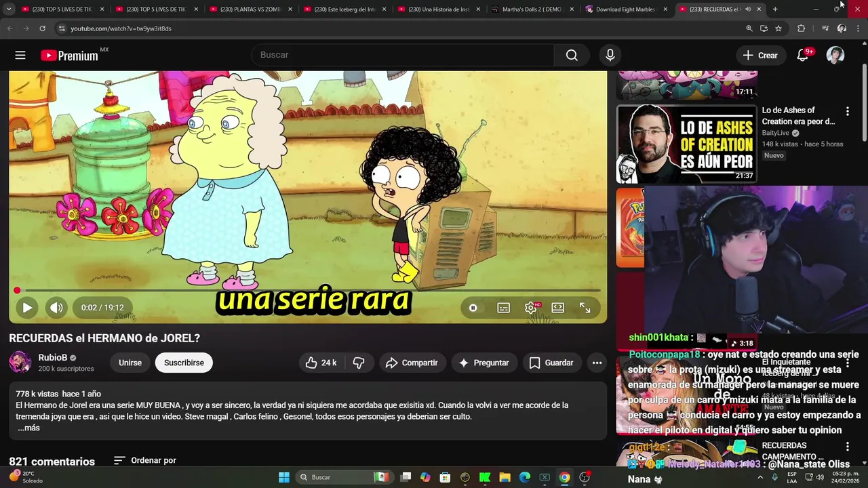Expand description with ...más
Screen dimensions: 868x488
[28, 428]
